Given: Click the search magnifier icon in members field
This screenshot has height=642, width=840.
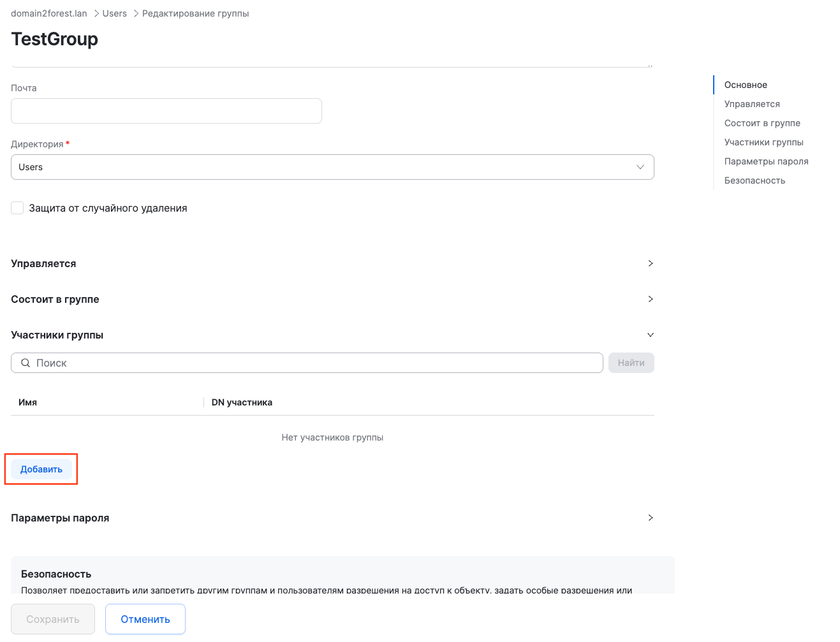Looking at the screenshot, I should (x=26, y=363).
